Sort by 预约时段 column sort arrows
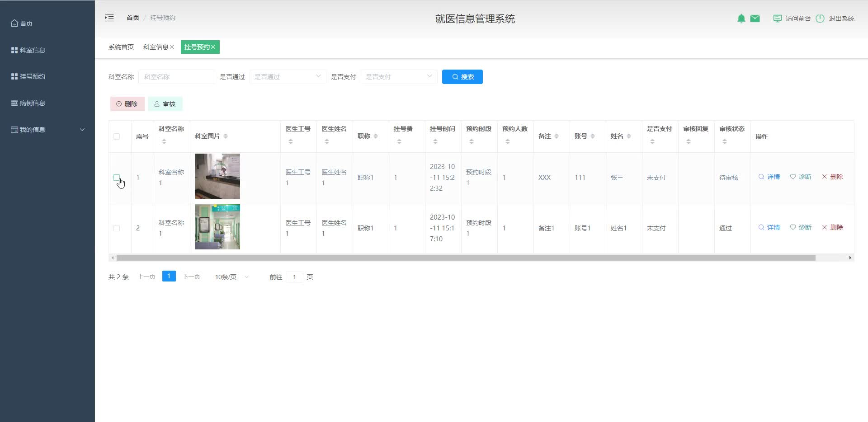 point(472,142)
